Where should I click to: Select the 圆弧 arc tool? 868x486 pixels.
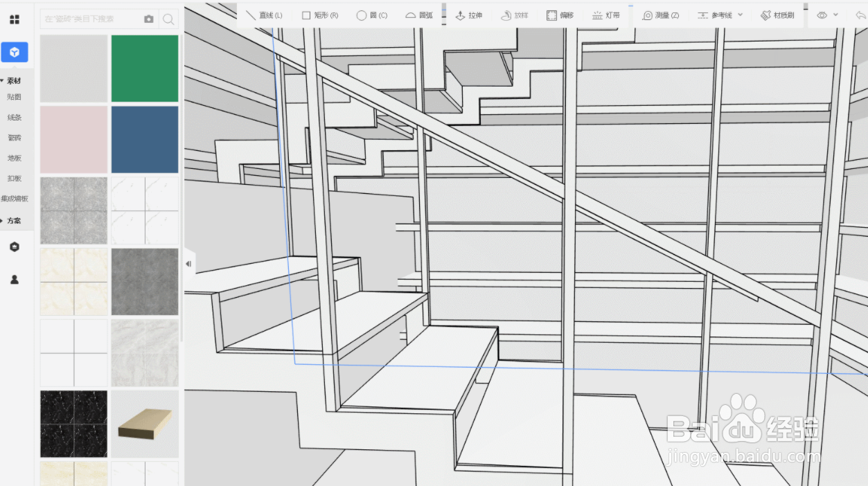[x=419, y=15]
